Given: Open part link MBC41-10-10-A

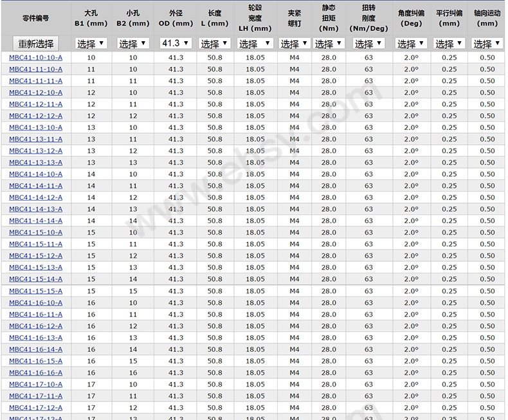Looking at the screenshot, I should 35,58.
